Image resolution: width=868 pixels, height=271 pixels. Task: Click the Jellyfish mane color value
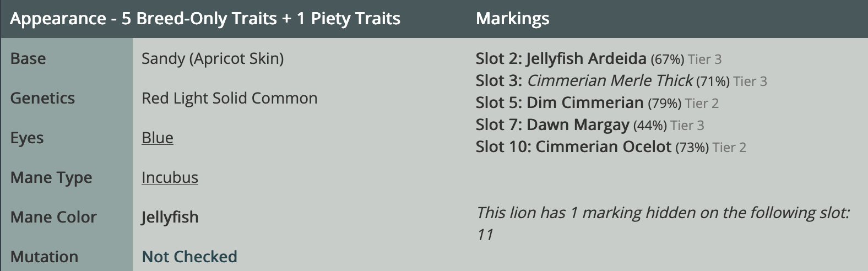[170, 217]
